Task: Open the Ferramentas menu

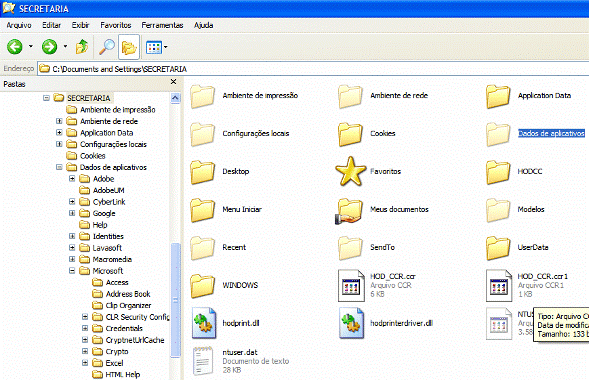Action: pos(162,25)
